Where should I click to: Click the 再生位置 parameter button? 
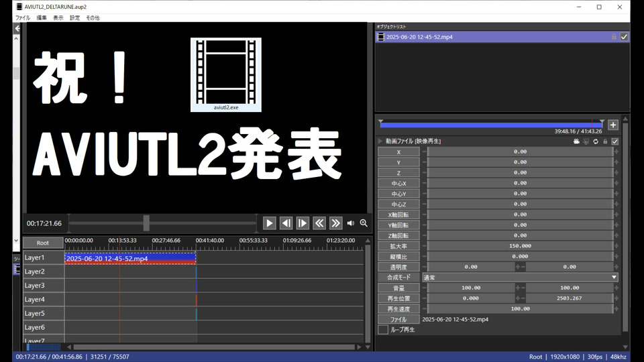[x=398, y=298]
